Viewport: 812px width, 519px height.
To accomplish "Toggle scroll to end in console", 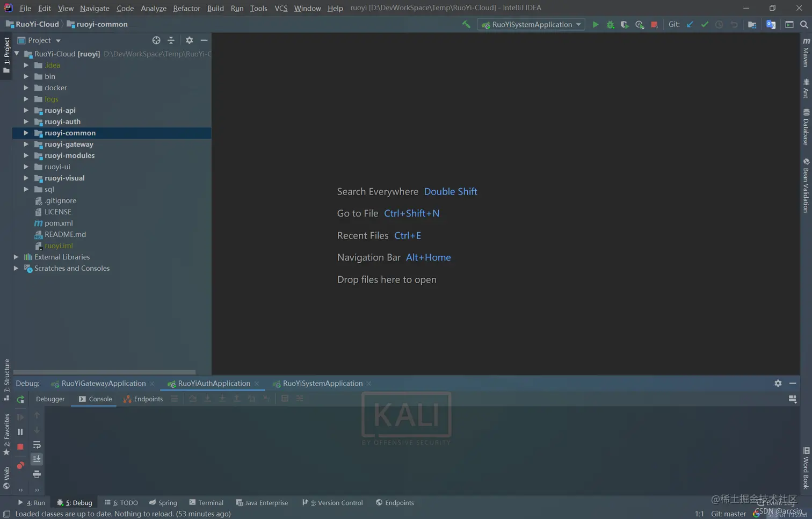I will tap(37, 459).
